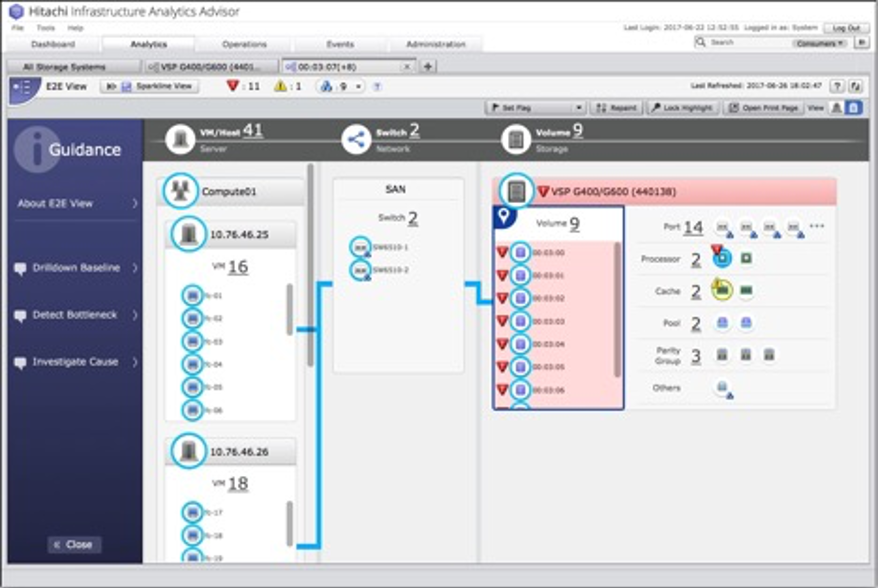Click the VM/Host server icon in header

pos(180,138)
